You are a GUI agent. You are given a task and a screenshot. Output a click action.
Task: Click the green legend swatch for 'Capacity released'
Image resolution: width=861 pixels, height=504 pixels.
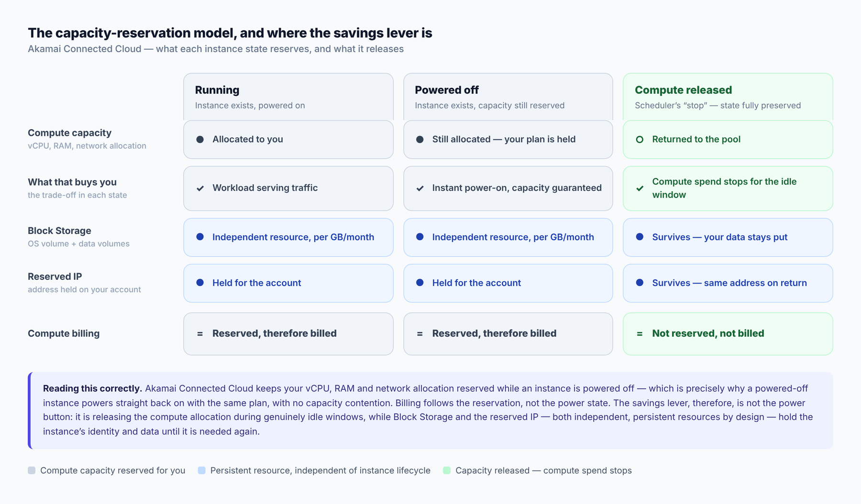(447, 471)
